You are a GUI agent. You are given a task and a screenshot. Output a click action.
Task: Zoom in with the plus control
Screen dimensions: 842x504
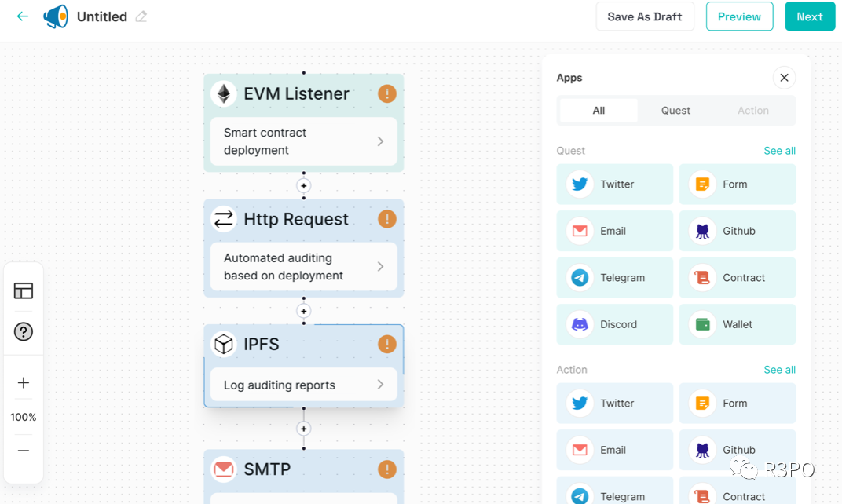pyautogui.click(x=23, y=382)
